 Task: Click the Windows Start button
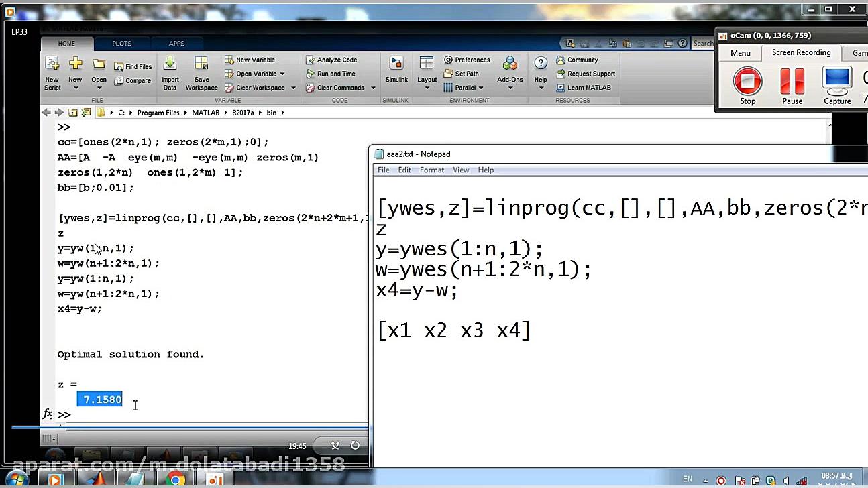[x=15, y=479]
